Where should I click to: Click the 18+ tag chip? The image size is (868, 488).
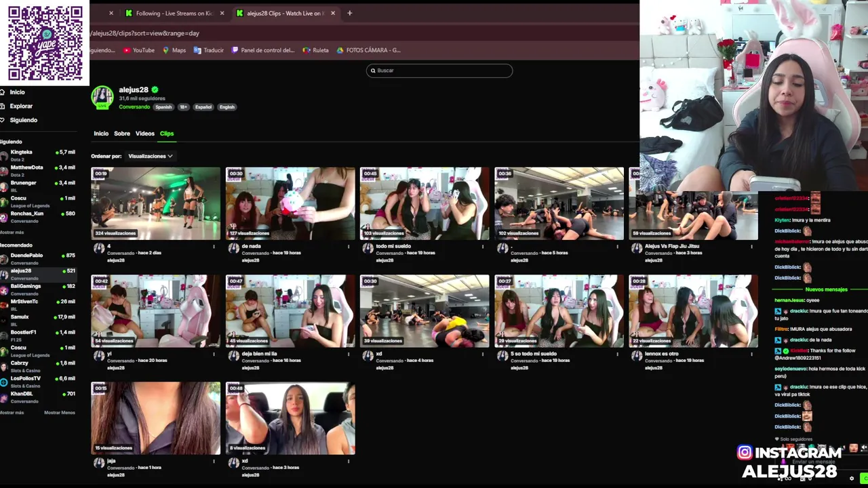pyautogui.click(x=183, y=107)
